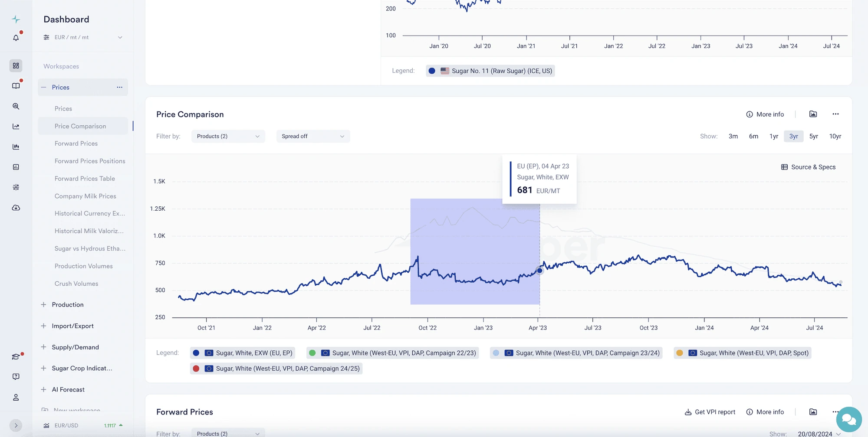Open Forward Prices Positions page
Image resolution: width=868 pixels, height=437 pixels.
[90, 161]
